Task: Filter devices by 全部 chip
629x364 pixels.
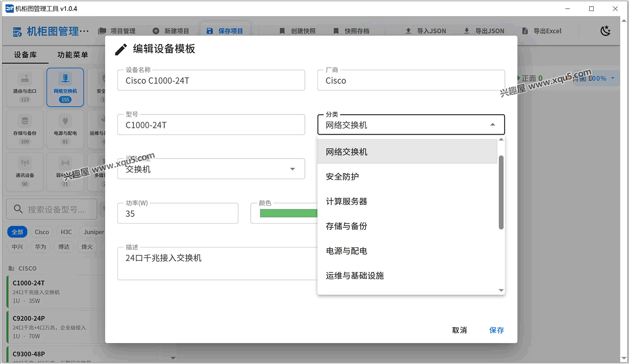Action: pyautogui.click(x=17, y=232)
